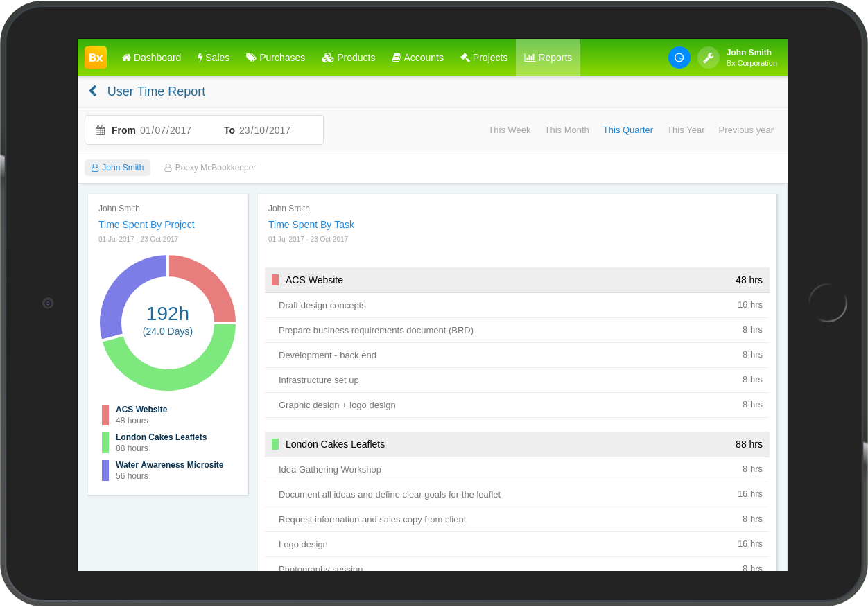Image resolution: width=868 pixels, height=607 pixels.
Task: Click the Previous year link
Action: click(x=746, y=130)
